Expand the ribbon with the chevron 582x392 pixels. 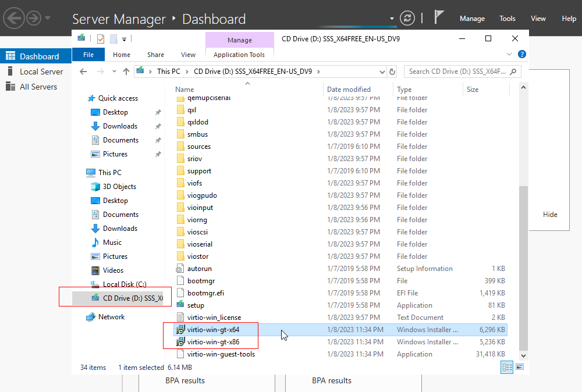click(509, 54)
